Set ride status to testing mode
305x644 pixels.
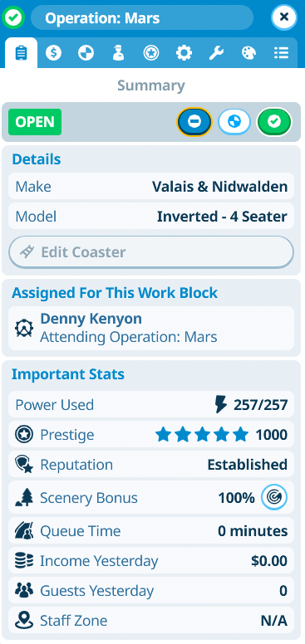[x=234, y=122]
